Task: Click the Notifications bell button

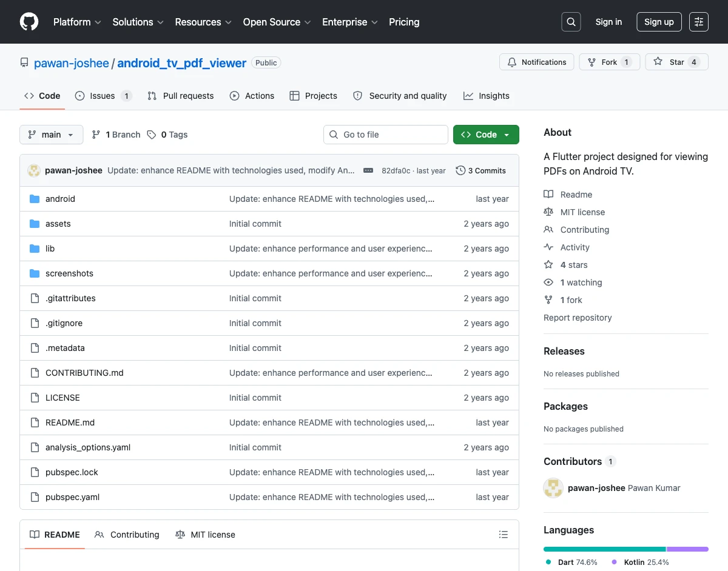Action: (536, 62)
